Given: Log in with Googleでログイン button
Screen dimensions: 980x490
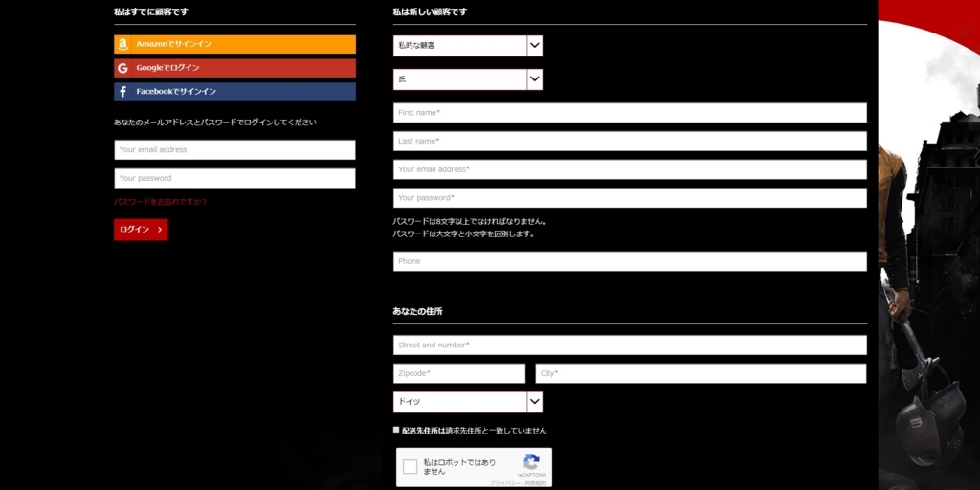Looking at the screenshot, I should tap(235, 68).
